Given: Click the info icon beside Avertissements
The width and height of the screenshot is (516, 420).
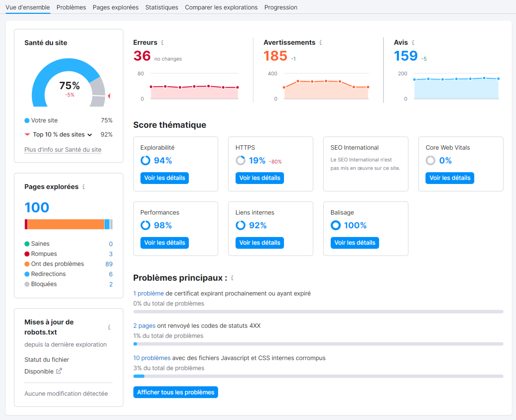Looking at the screenshot, I should tap(321, 43).
